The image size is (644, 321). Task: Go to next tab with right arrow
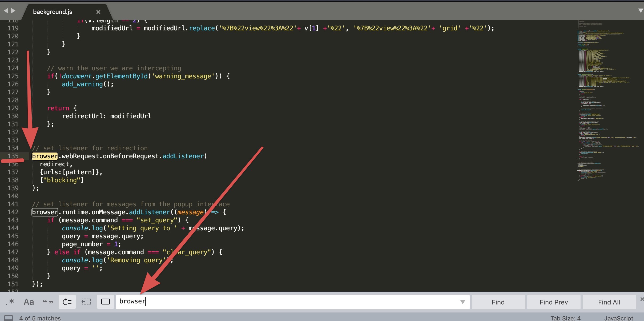(x=13, y=11)
